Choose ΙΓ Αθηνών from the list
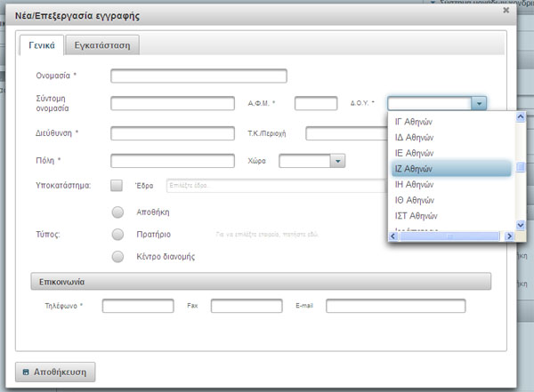This screenshot has width=534, height=392. (451, 122)
